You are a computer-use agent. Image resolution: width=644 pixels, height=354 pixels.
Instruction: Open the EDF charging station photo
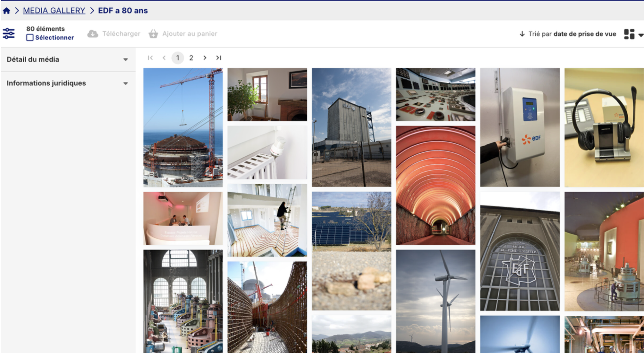click(520, 127)
